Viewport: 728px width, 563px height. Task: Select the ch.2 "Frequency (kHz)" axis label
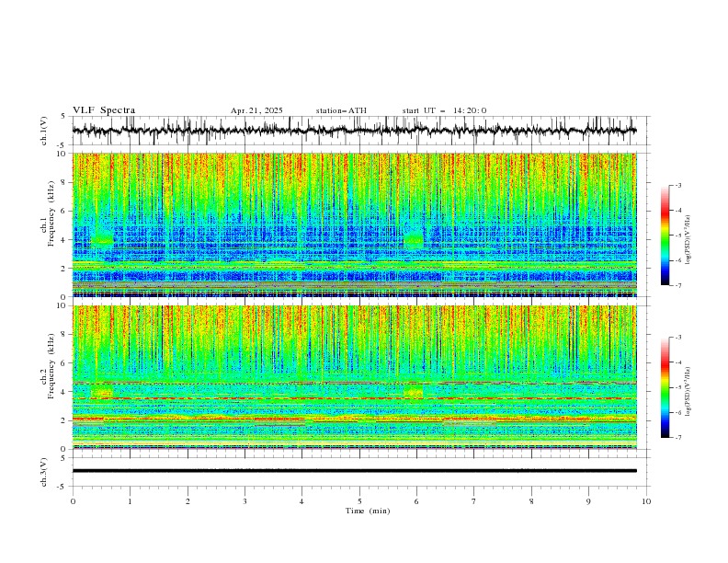tap(51, 366)
